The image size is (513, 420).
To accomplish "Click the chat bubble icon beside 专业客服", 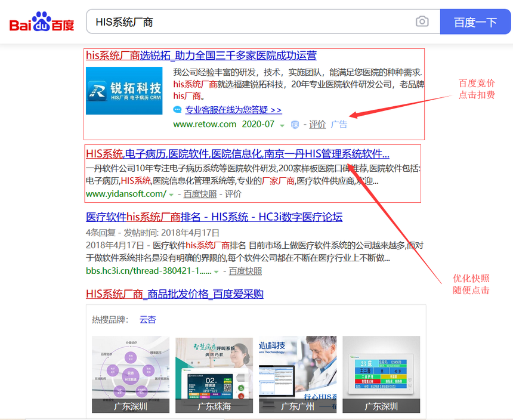I will click(177, 110).
